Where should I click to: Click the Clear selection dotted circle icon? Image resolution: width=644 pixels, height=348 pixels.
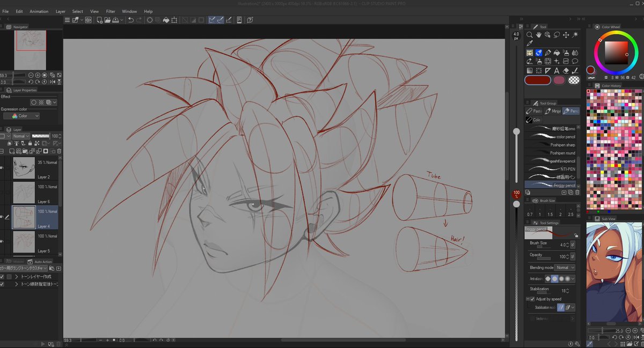(x=150, y=20)
